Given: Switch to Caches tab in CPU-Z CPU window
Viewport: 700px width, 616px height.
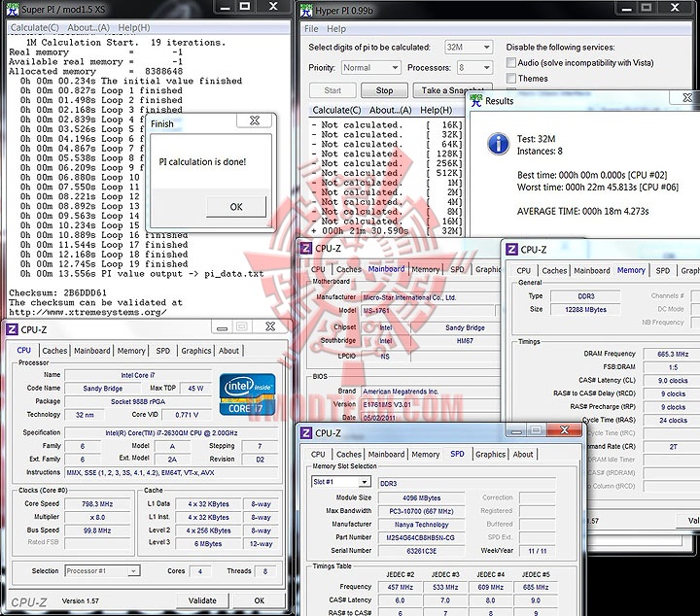Looking at the screenshot, I should click(54, 351).
